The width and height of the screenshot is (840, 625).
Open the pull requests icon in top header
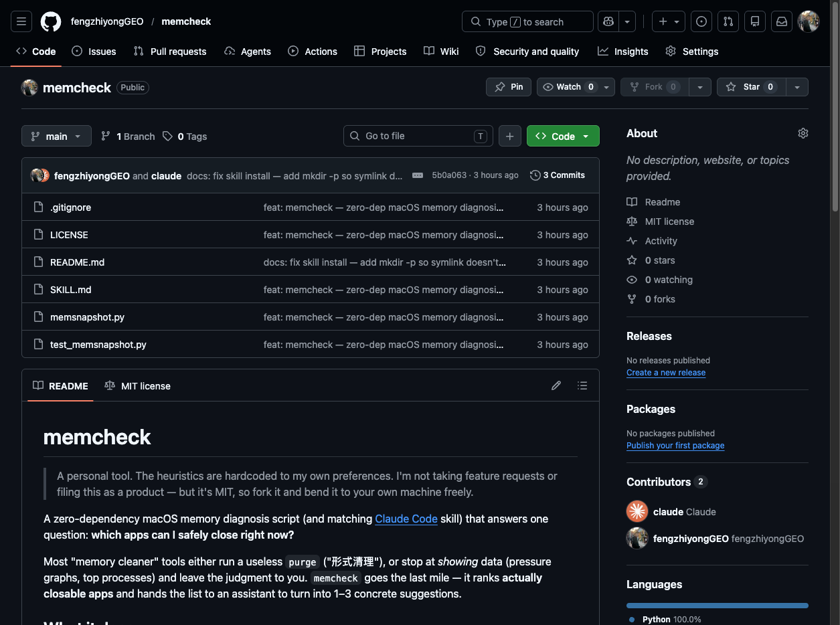[x=728, y=21]
